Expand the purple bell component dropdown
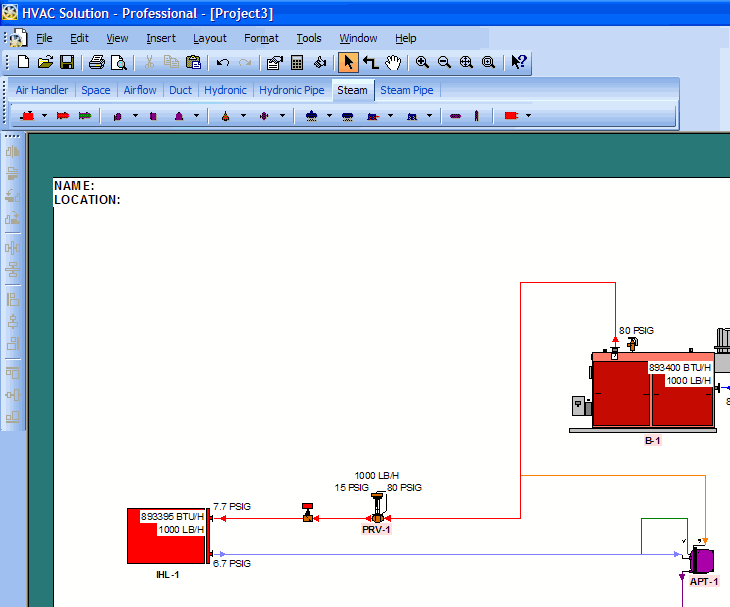This screenshot has width=730, height=607. pyautogui.click(x=196, y=115)
